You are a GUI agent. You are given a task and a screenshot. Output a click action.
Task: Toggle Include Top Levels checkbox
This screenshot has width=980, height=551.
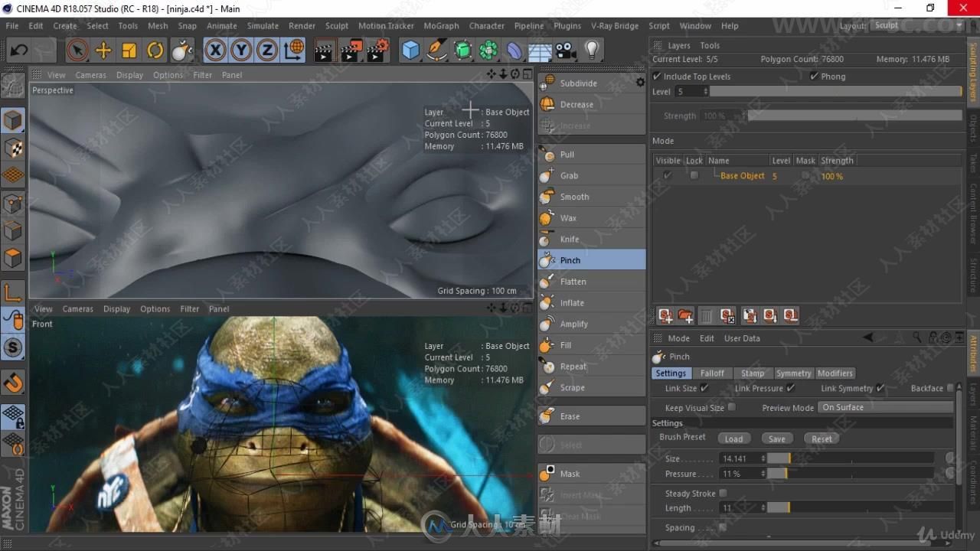(657, 76)
